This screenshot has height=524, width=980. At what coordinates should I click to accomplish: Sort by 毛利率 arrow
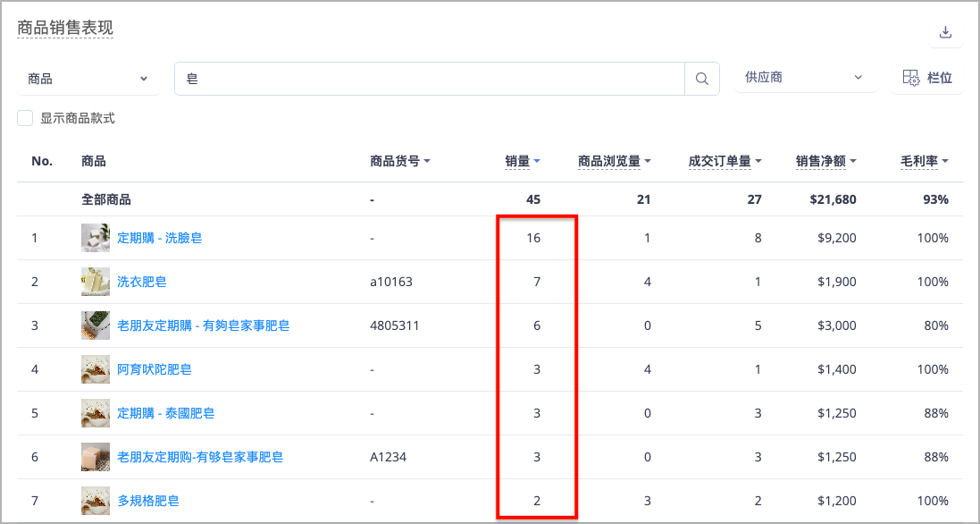click(x=945, y=161)
